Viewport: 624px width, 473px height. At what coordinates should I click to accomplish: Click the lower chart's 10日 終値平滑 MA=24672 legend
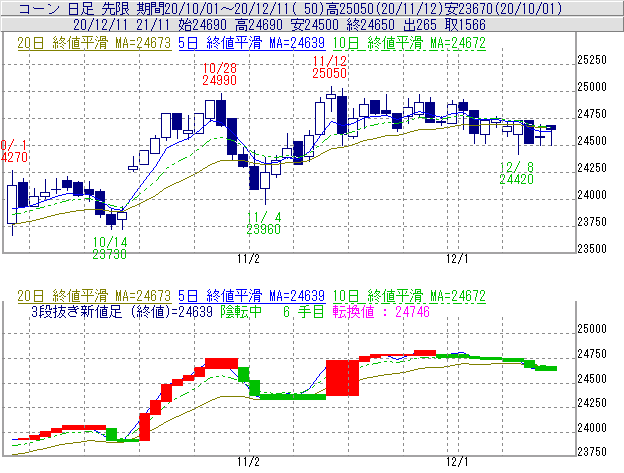pos(409,296)
